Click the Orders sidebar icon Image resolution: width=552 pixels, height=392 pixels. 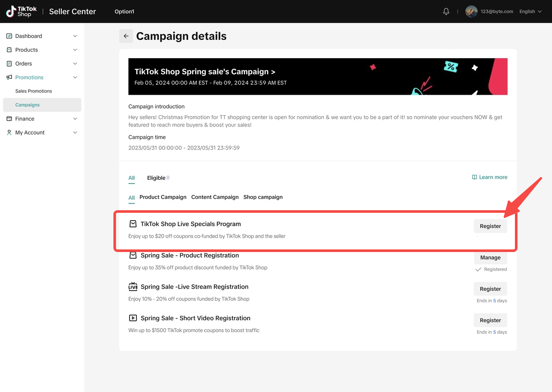(x=9, y=64)
